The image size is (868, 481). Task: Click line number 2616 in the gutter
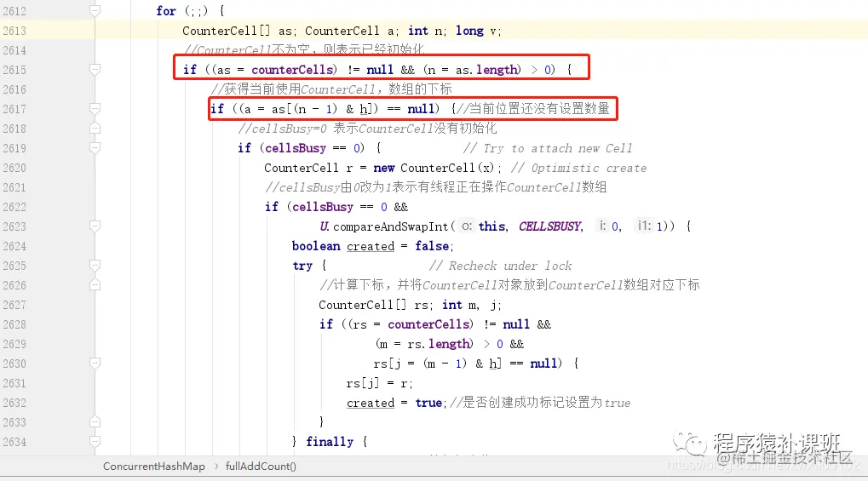click(x=14, y=89)
